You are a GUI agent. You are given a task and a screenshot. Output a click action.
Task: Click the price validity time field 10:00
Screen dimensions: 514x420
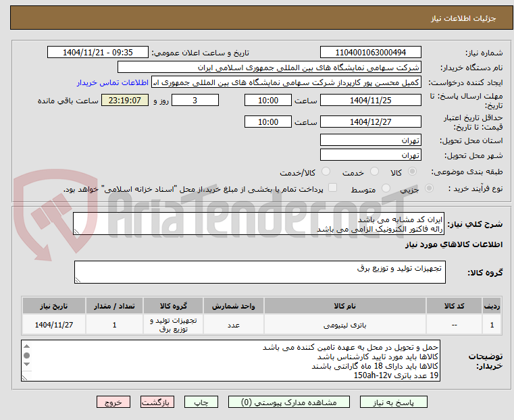click(268, 122)
